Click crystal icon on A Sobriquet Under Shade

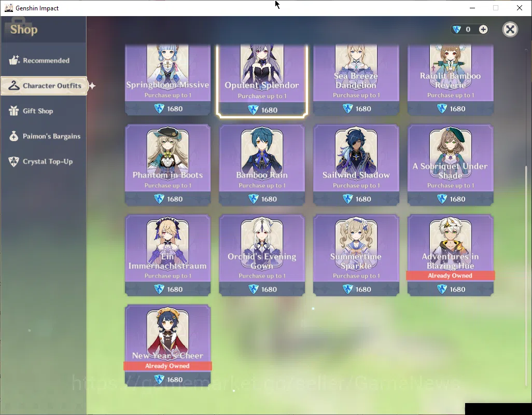(442, 199)
